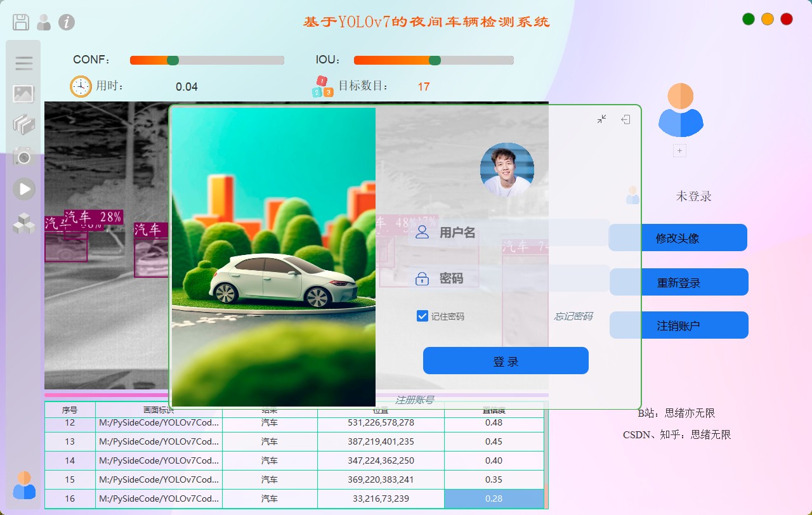
Task: Click the clock icon beside 用时
Action: pos(81,86)
